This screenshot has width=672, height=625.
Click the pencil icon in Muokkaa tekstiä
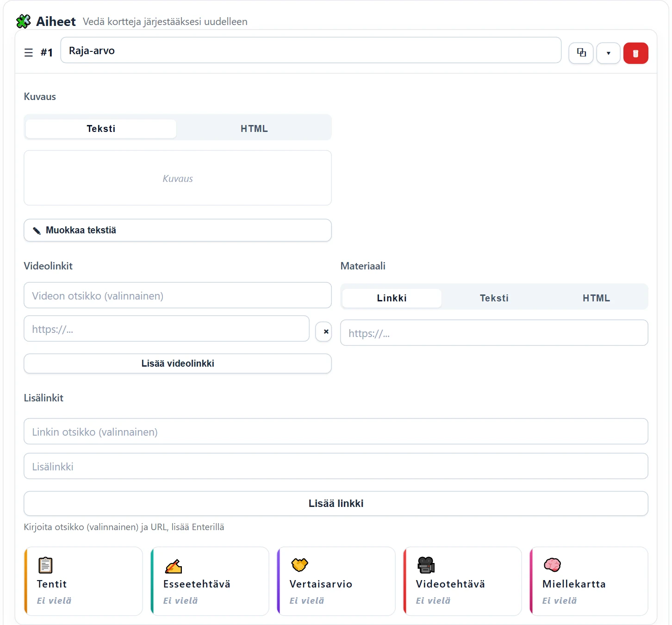(x=37, y=231)
